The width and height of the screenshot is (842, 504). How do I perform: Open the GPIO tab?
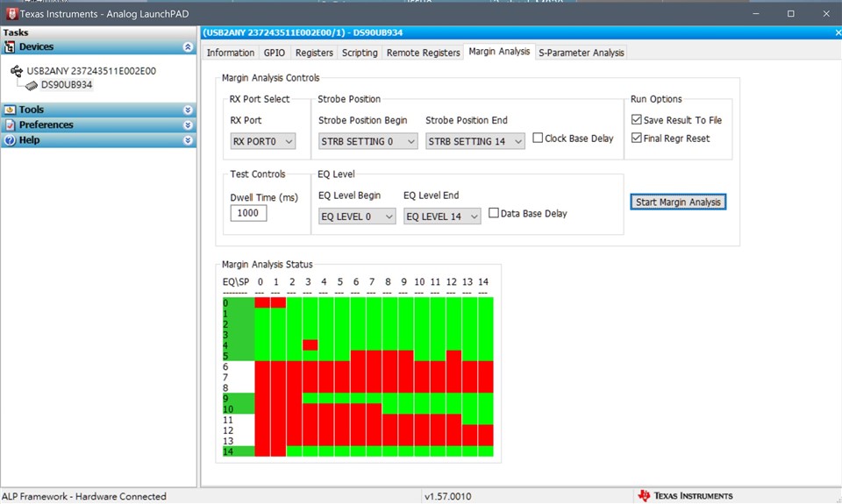point(275,53)
